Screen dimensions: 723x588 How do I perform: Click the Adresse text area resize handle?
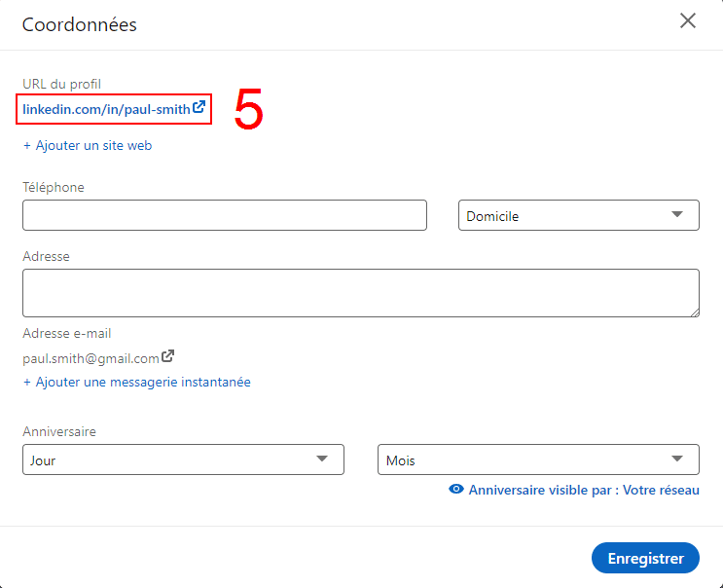(694, 312)
